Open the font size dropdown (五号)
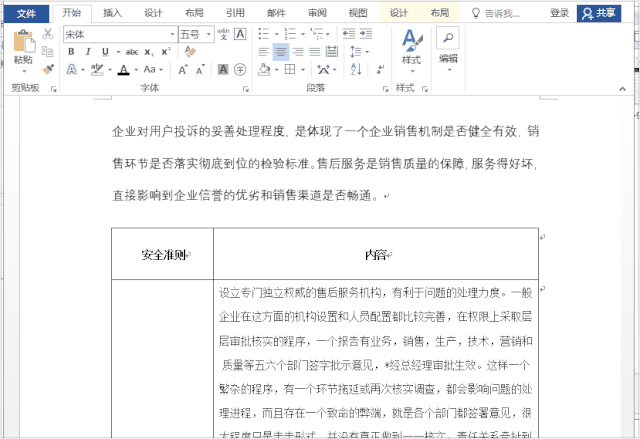 tap(209, 34)
